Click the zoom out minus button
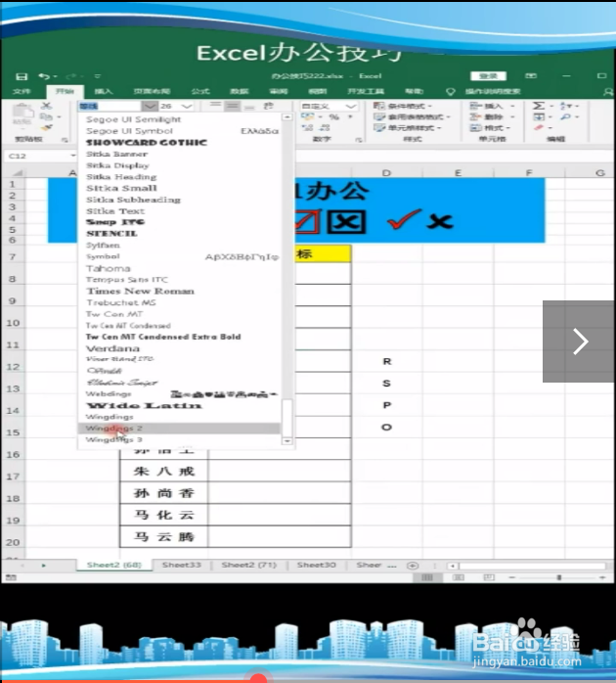616x683 pixels. point(512,577)
